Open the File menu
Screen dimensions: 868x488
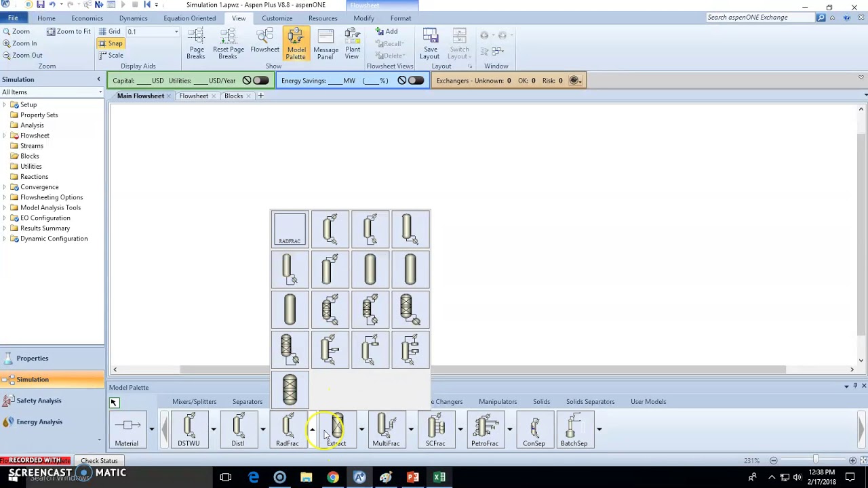coord(13,18)
